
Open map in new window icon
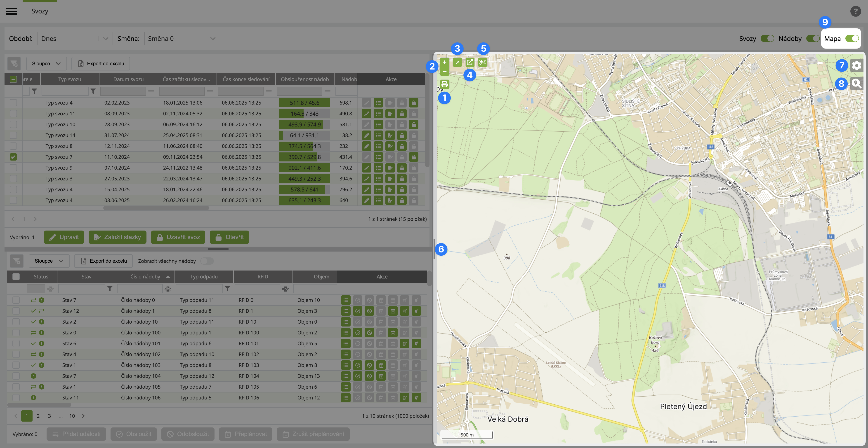pyautogui.click(x=470, y=62)
